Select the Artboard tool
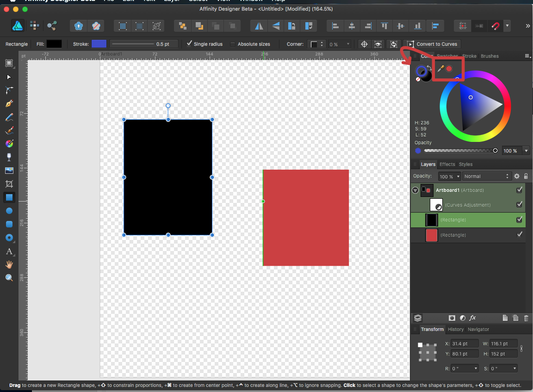The width and height of the screenshot is (533, 392). coord(9,63)
